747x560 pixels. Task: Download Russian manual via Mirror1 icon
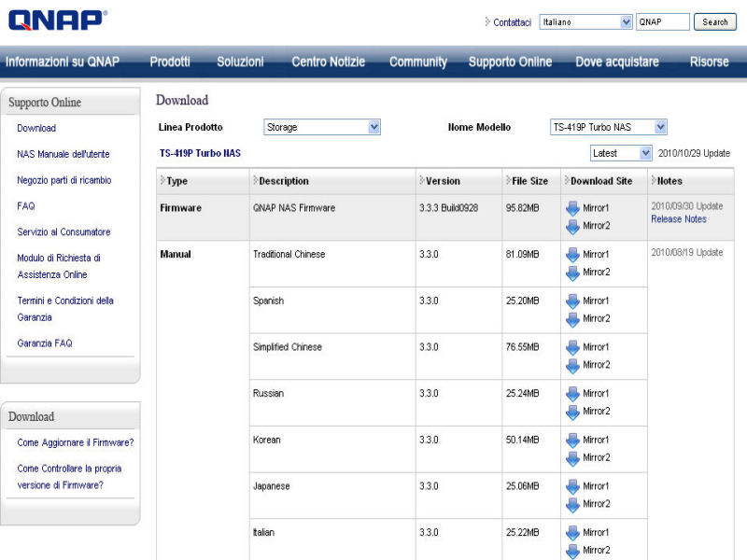pyautogui.click(x=572, y=393)
